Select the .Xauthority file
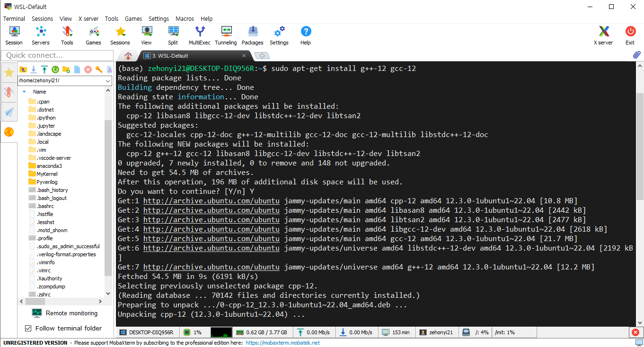This screenshot has width=644, height=347. pos(49,278)
